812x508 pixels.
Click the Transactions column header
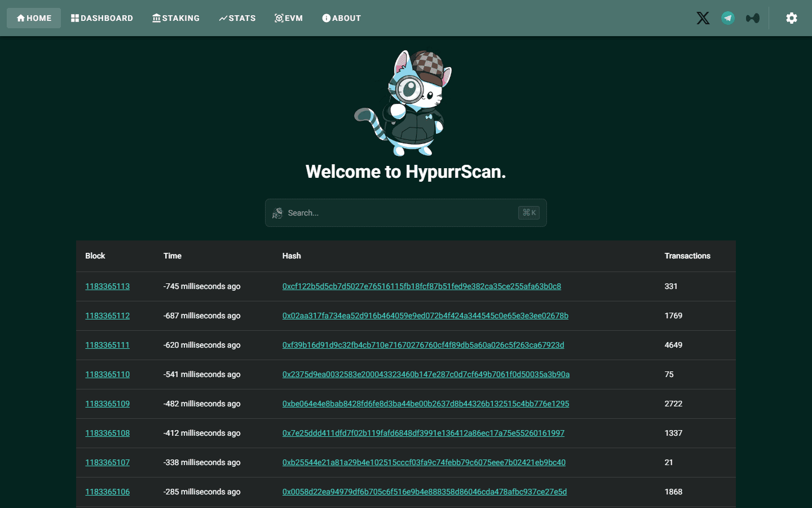click(x=687, y=256)
